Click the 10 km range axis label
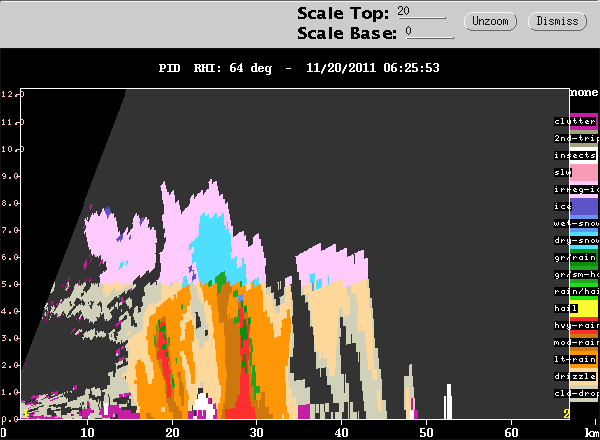The width and height of the screenshot is (600, 440). pyautogui.click(x=87, y=433)
